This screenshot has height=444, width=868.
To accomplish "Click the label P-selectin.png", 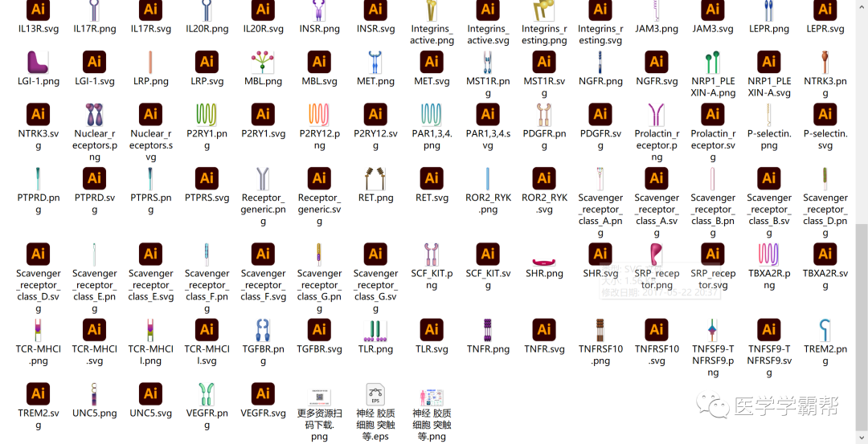I will pyautogui.click(x=769, y=140).
